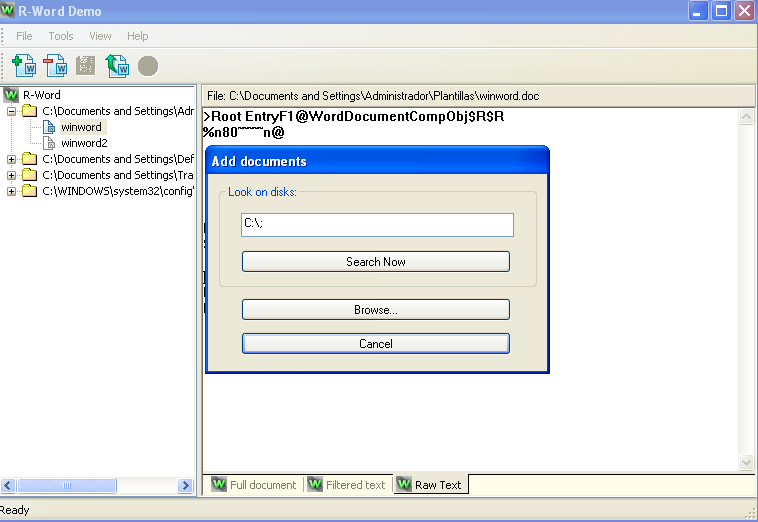758x522 pixels.
Task: Click the Add documents dialog title bar
Action: pyautogui.click(x=377, y=161)
